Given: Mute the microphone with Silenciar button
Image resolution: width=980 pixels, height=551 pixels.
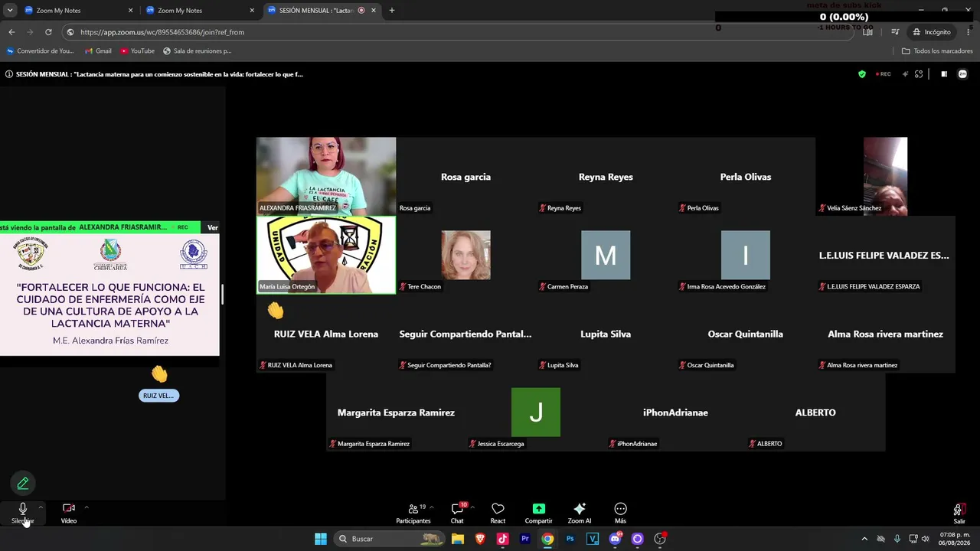Looking at the screenshot, I should [23, 513].
